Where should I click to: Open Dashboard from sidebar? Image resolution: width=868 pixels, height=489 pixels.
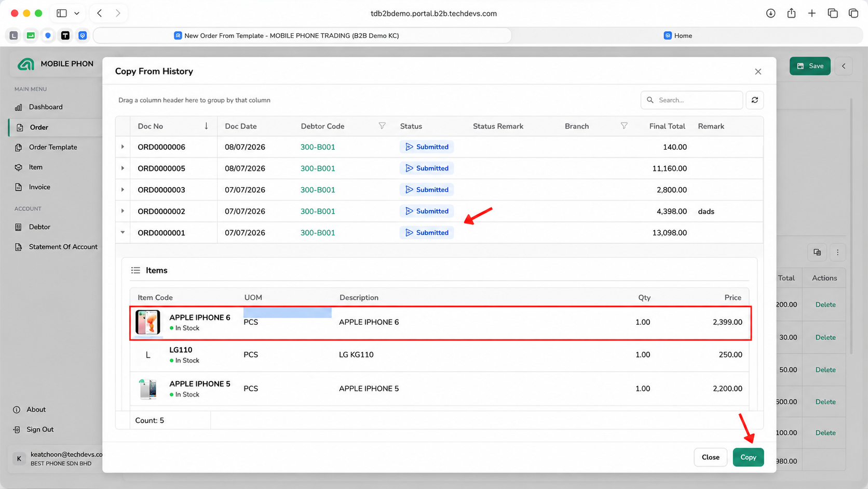[x=46, y=107]
